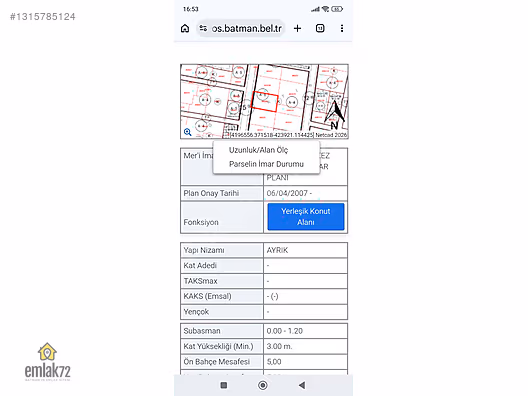The image size is (528, 396).
Task: Click the Fonksiyon row label
Action: (201, 222)
